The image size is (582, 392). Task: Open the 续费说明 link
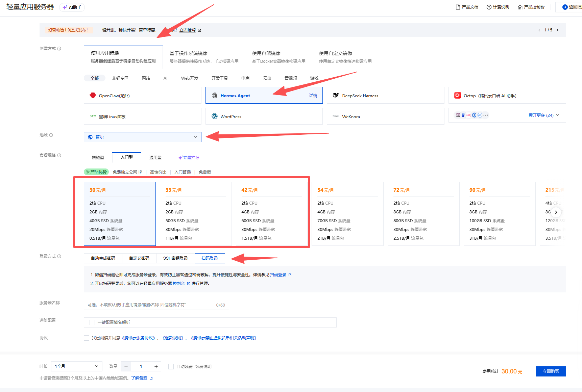click(x=203, y=367)
